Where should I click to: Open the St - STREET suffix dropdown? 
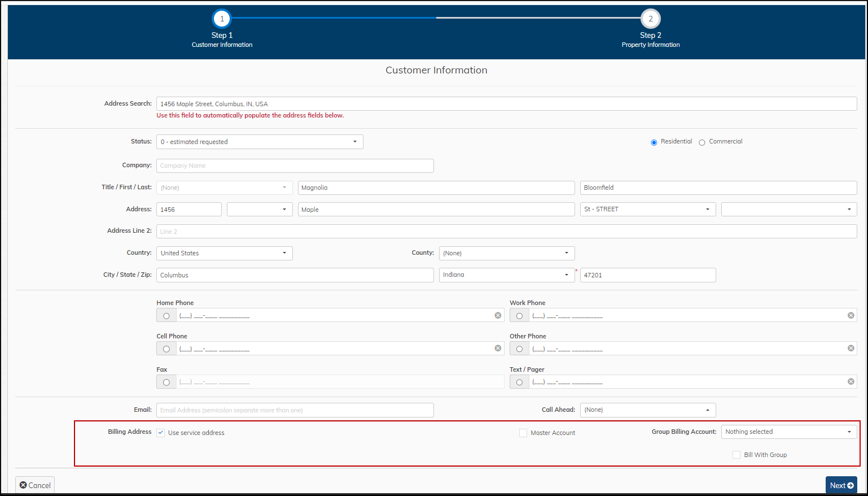pyautogui.click(x=647, y=209)
